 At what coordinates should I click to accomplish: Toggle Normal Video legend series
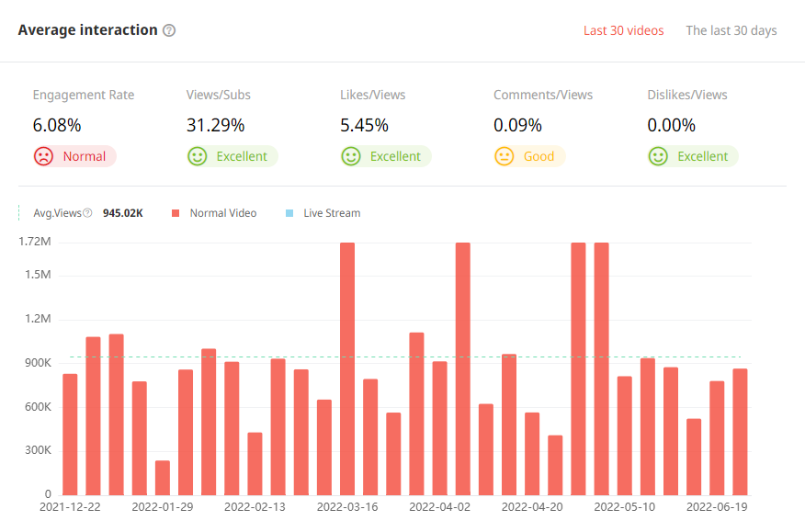point(222,213)
